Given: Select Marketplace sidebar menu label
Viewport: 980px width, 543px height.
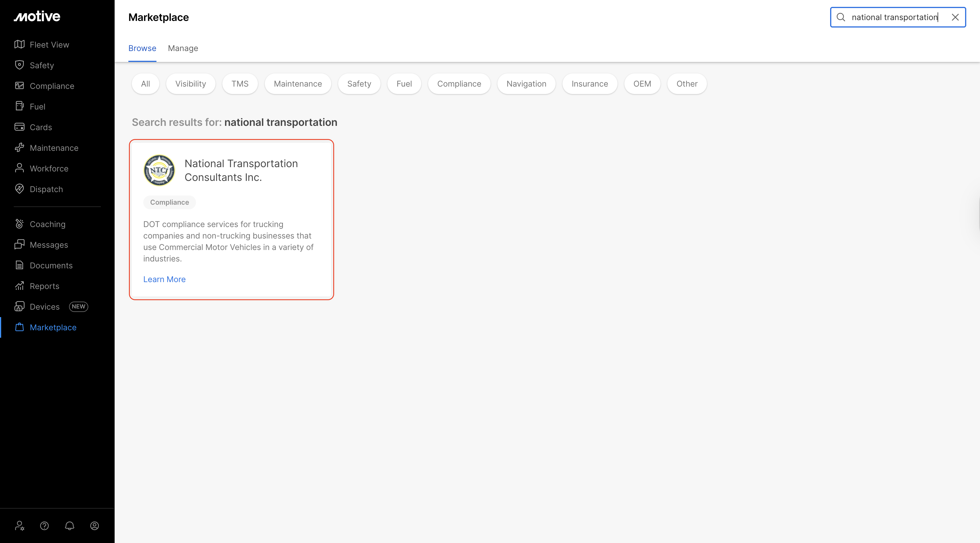Looking at the screenshot, I should pos(53,327).
